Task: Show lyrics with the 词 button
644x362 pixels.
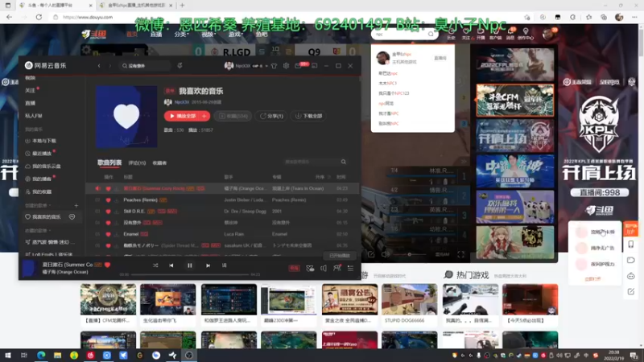Action: 225,265
